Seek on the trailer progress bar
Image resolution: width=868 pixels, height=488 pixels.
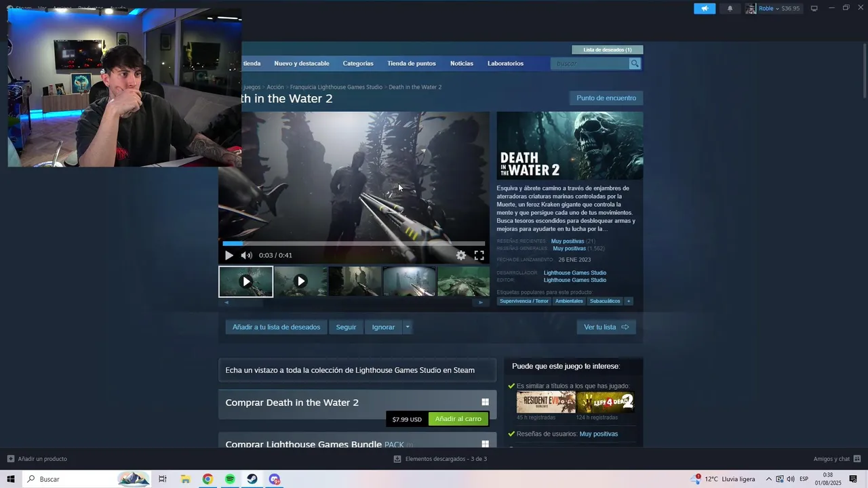pyautogui.click(x=353, y=243)
